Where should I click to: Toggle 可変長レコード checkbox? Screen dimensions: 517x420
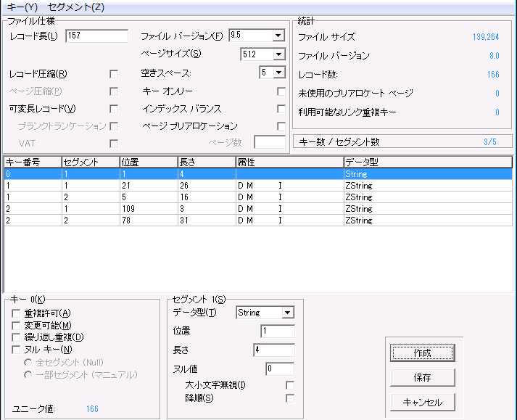[x=114, y=109]
